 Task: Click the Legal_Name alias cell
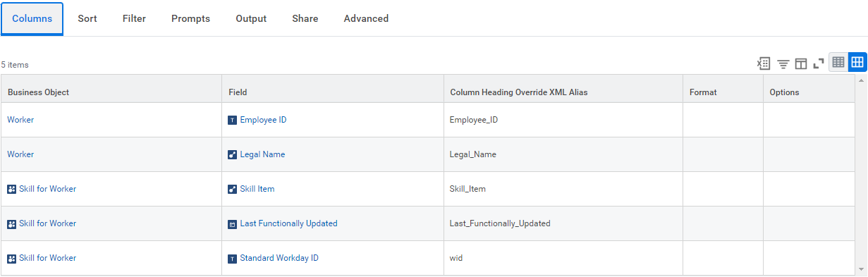coord(563,154)
